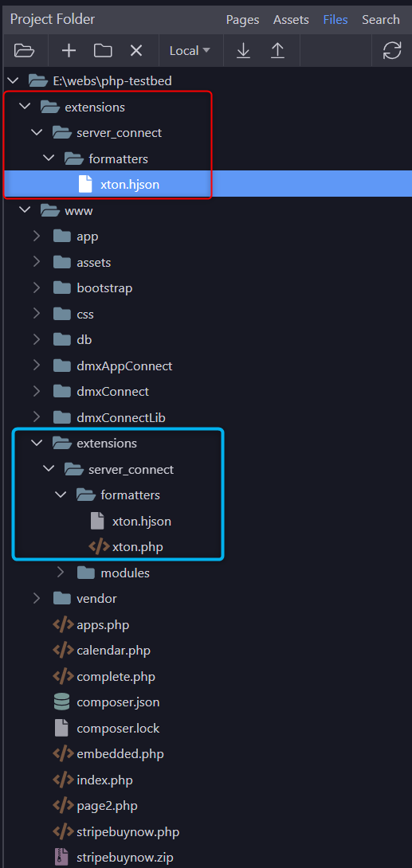Open the Local target dropdown

(x=190, y=51)
